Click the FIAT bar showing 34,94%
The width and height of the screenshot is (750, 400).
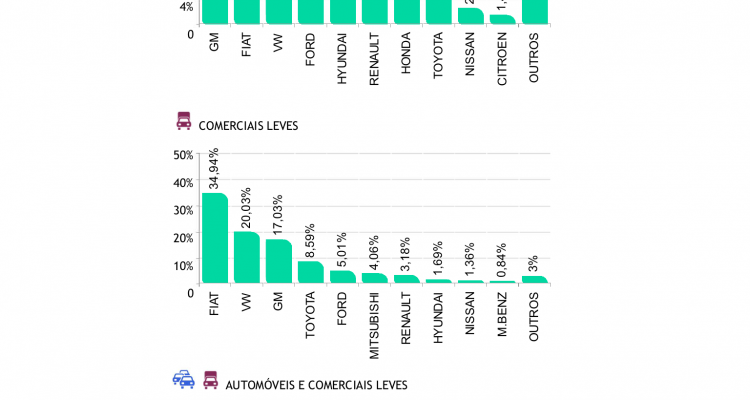[214, 238]
